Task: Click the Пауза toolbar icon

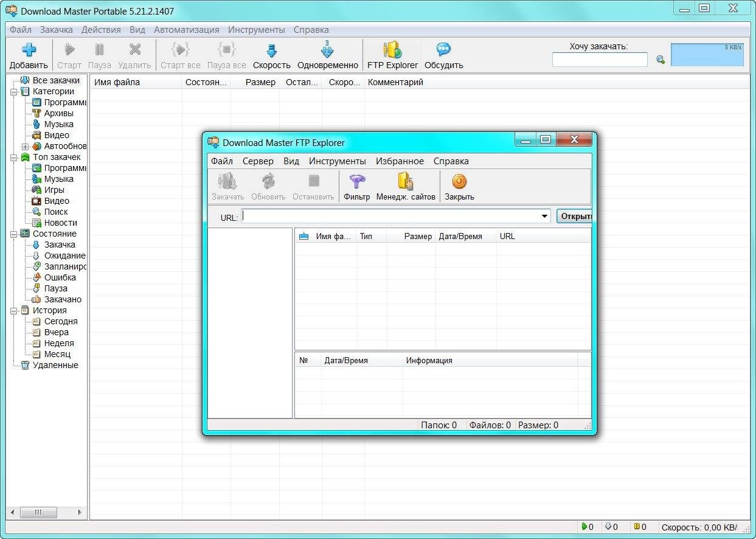Action: [99, 50]
